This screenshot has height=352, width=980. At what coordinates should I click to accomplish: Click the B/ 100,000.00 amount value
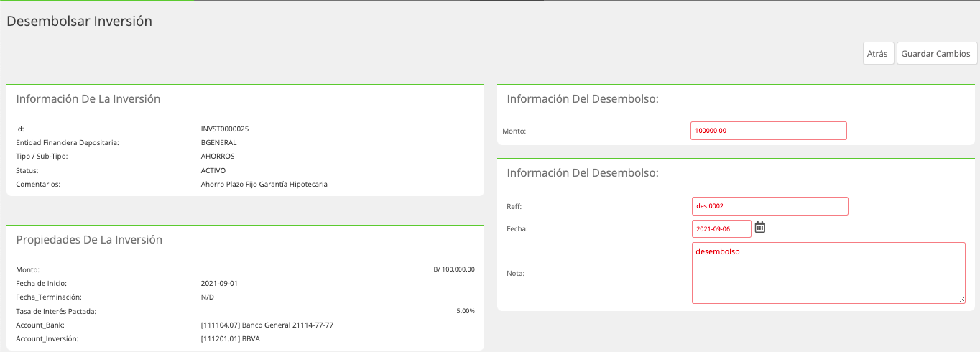[x=454, y=269]
